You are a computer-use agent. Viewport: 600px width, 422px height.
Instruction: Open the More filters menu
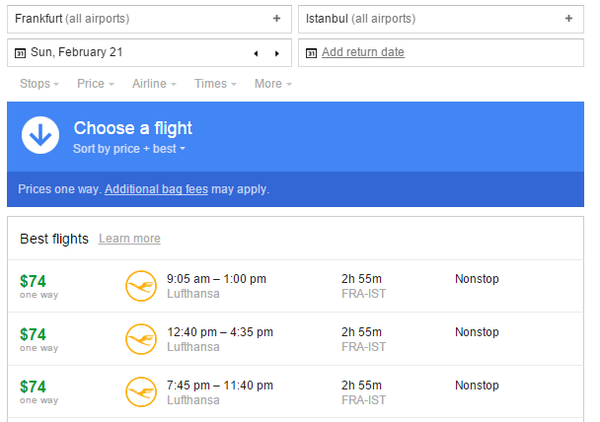click(x=272, y=84)
